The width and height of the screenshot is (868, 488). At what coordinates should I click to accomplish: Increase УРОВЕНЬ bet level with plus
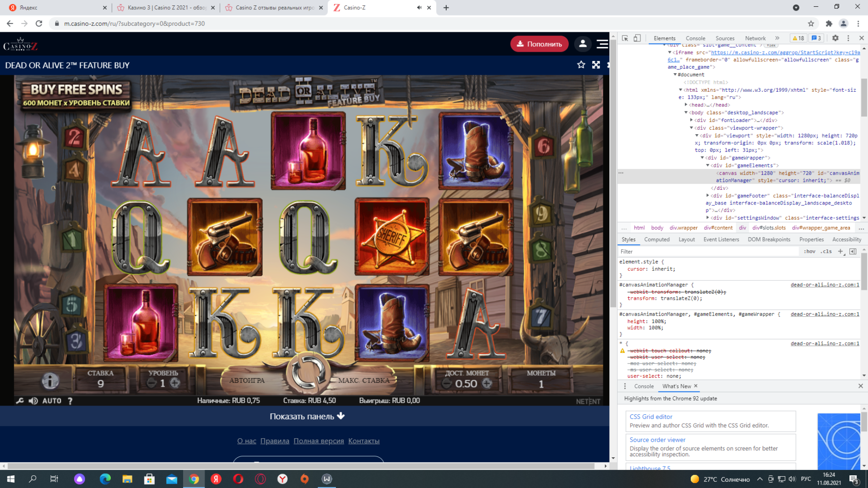(175, 383)
